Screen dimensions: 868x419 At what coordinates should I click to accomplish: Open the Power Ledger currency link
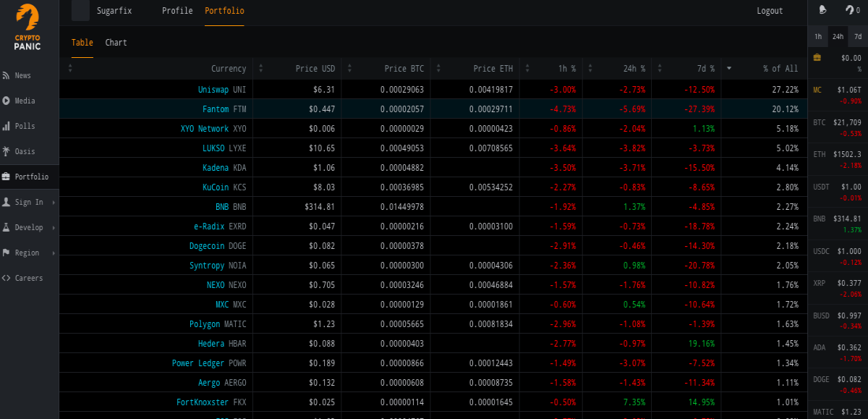[x=198, y=363]
